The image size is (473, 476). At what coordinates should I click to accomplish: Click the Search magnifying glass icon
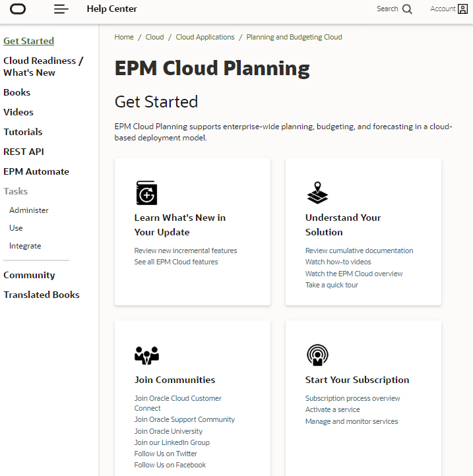pos(407,9)
